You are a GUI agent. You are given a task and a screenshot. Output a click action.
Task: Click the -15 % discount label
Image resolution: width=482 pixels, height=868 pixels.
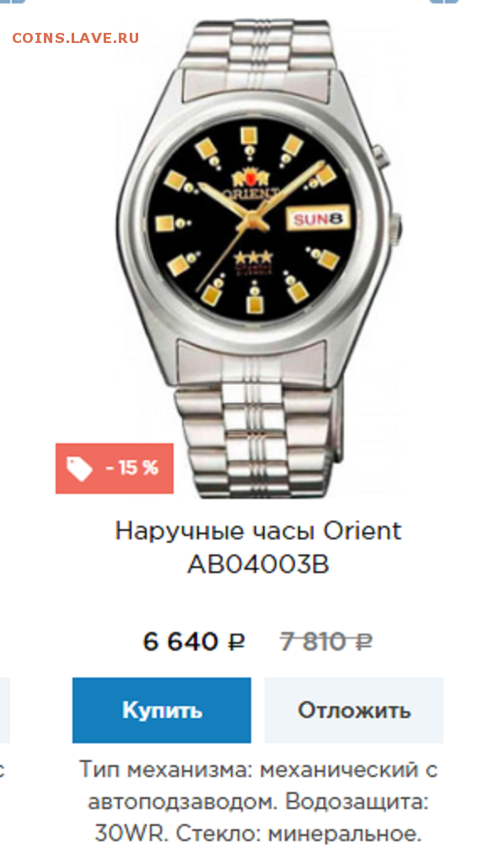131,469
